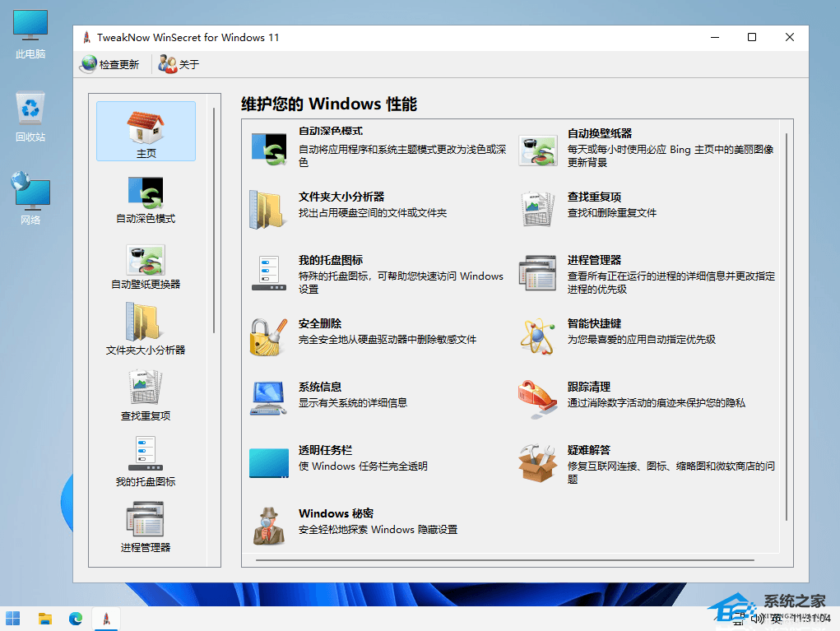Click the 安全删除 padlock and broom icon
Image resolution: width=840 pixels, height=631 pixels.
[x=268, y=337]
